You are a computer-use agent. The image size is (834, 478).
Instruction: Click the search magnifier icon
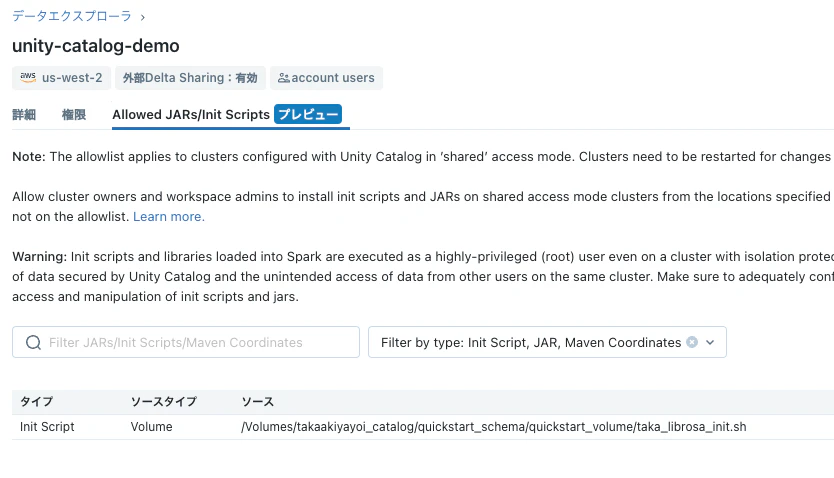click(x=34, y=342)
